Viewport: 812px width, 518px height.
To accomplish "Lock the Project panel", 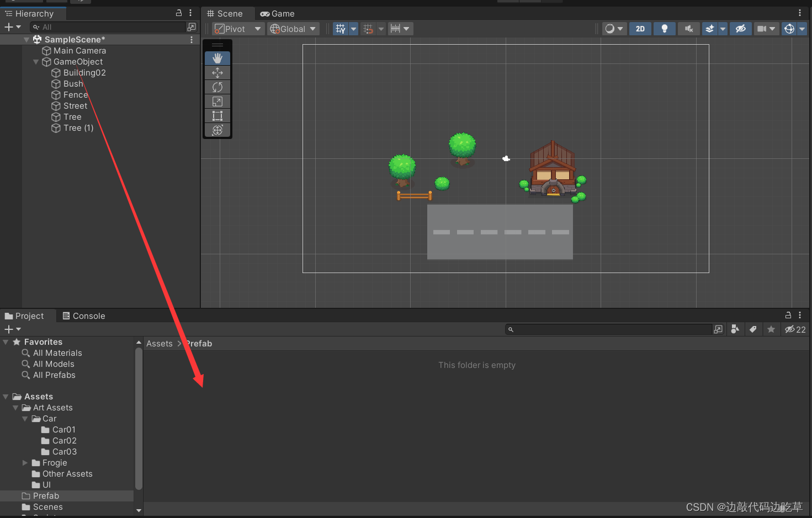I will [788, 315].
